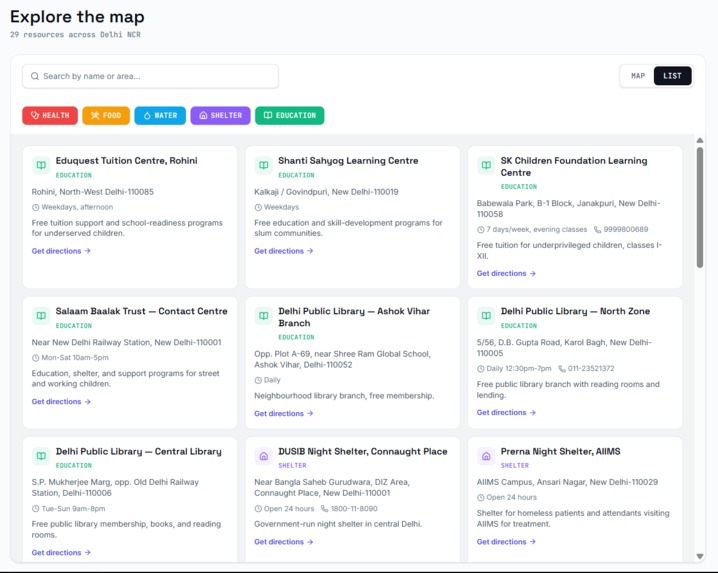The image size is (718, 573).
Task: Click the clock icon beside Mon-Sat 10am-5pm
Action: pos(35,358)
